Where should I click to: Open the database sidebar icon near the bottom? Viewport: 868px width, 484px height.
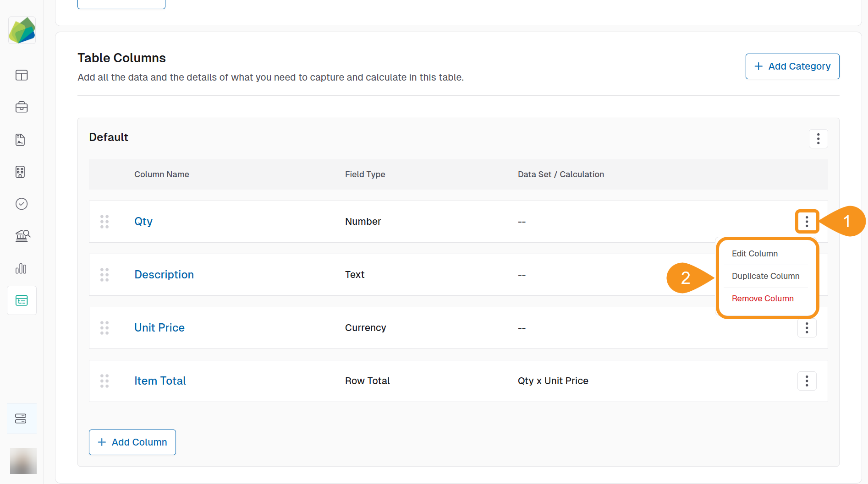click(22, 418)
